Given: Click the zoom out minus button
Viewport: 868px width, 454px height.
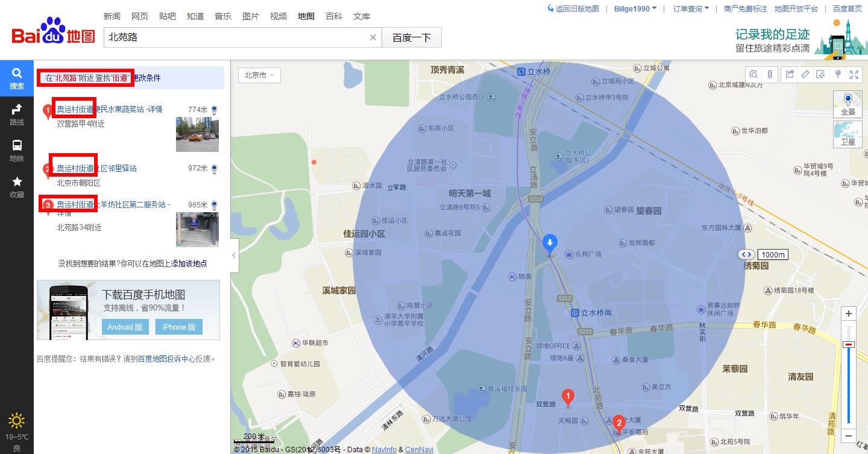Looking at the screenshot, I should [x=849, y=435].
